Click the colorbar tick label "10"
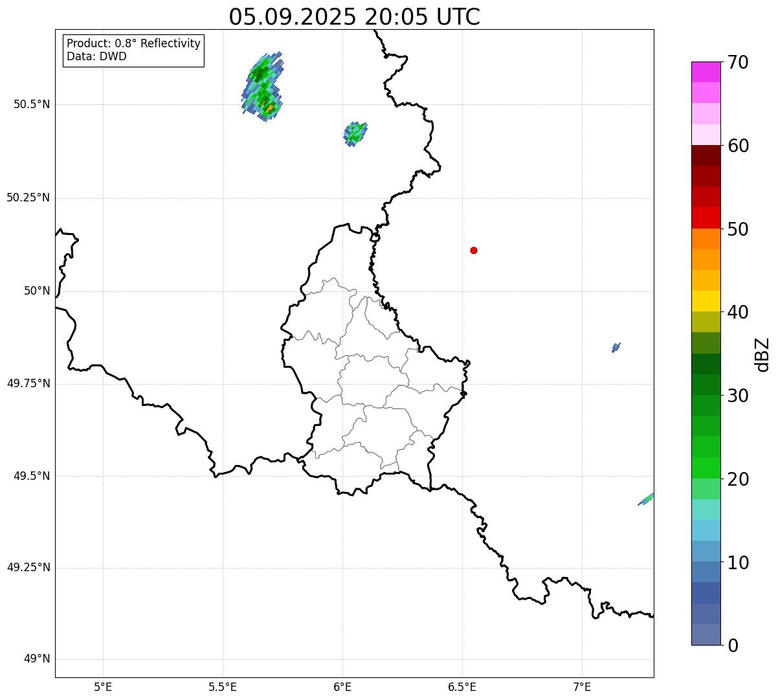The height and width of the screenshot is (700, 778). pos(738,563)
